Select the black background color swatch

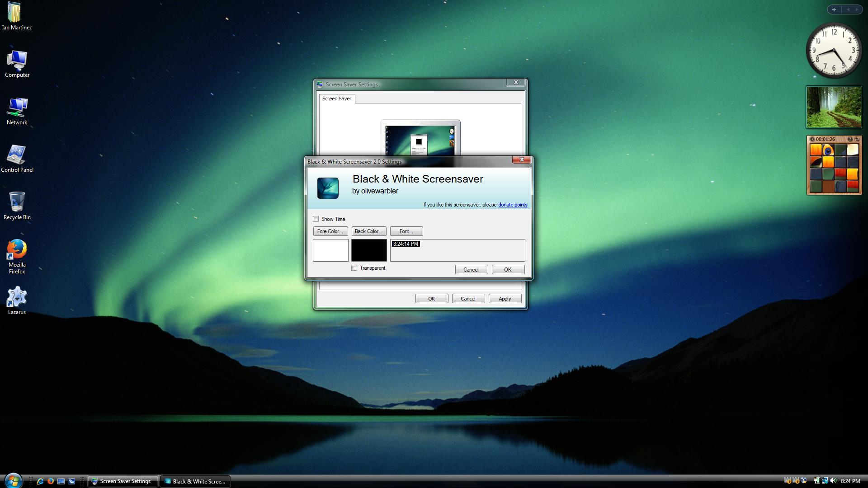[369, 250]
